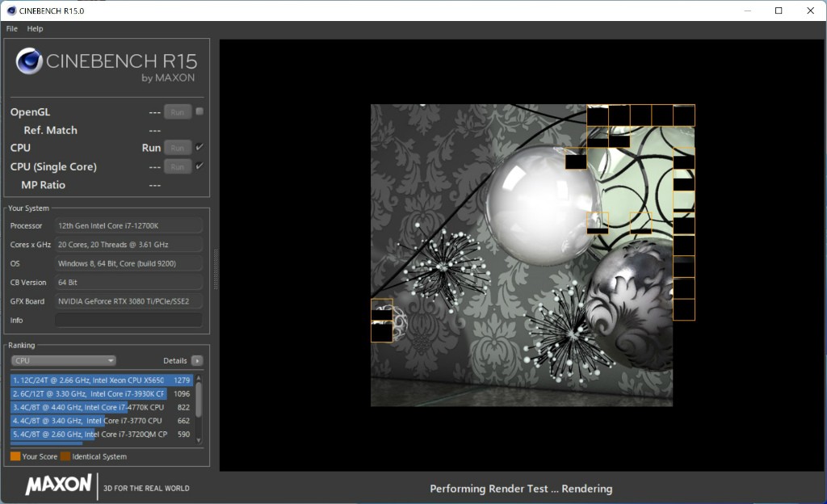Click the Details arrow button
The width and height of the screenshot is (827, 504).
point(197,361)
